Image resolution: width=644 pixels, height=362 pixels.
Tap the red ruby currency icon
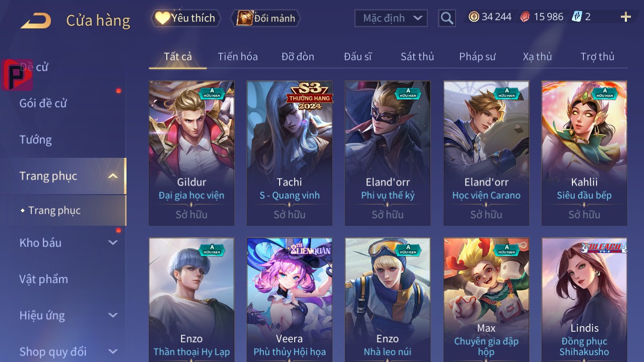[525, 17]
